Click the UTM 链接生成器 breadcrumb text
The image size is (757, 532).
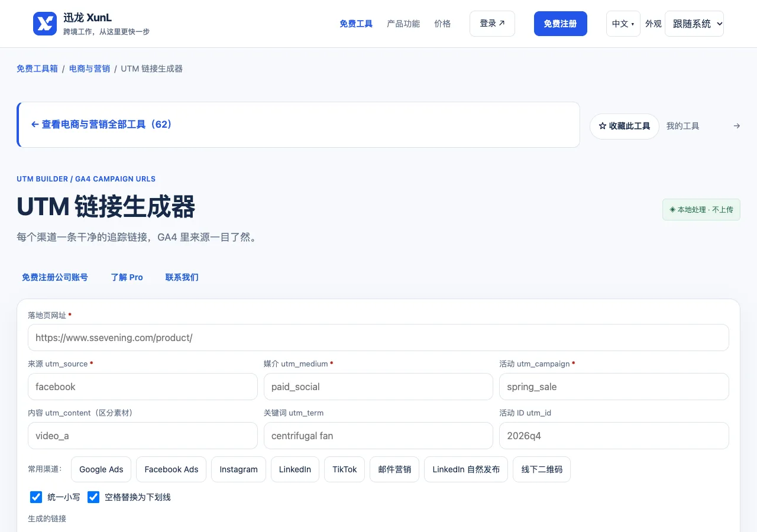coord(151,69)
